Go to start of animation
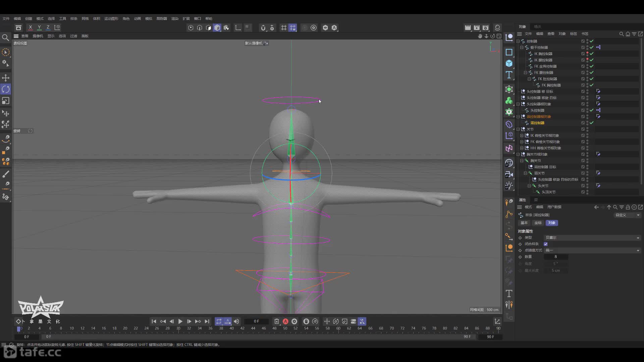The height and width of the screenshot is (362, 644). (x=154, y=321)
